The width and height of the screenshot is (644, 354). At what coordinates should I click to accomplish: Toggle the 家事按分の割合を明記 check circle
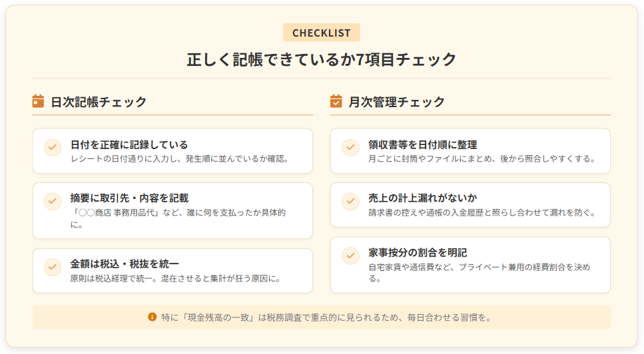pyautogui.click(x=350, y=256)
